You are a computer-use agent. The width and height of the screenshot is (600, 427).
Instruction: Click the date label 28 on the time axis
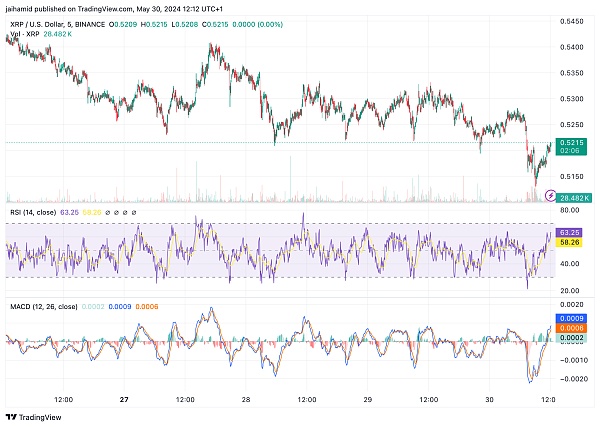click(245, 399)
